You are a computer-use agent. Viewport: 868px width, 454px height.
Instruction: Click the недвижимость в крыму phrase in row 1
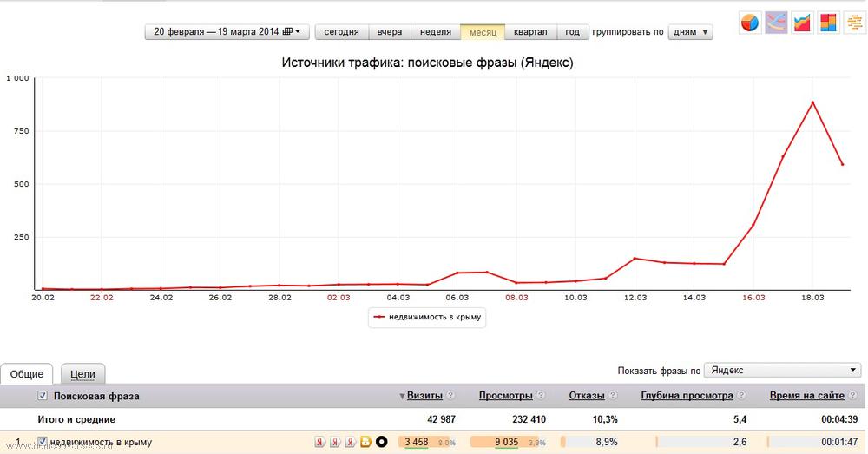coord(101,442)
